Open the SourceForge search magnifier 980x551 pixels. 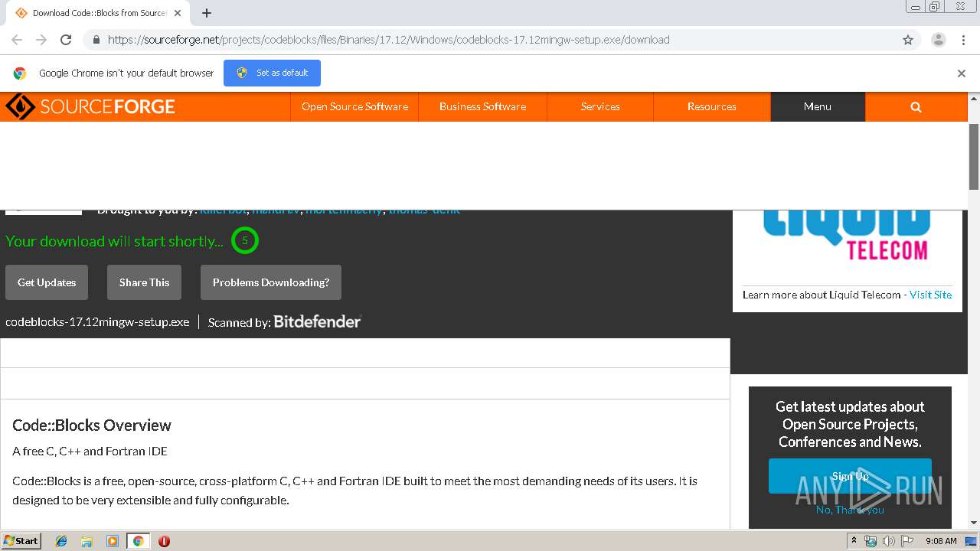[x=916, y=107]
